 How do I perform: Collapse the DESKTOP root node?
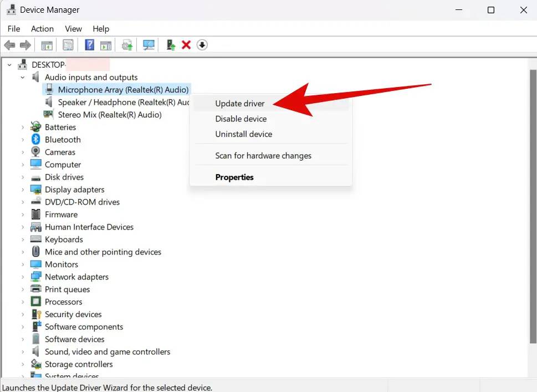pos(9,65)
